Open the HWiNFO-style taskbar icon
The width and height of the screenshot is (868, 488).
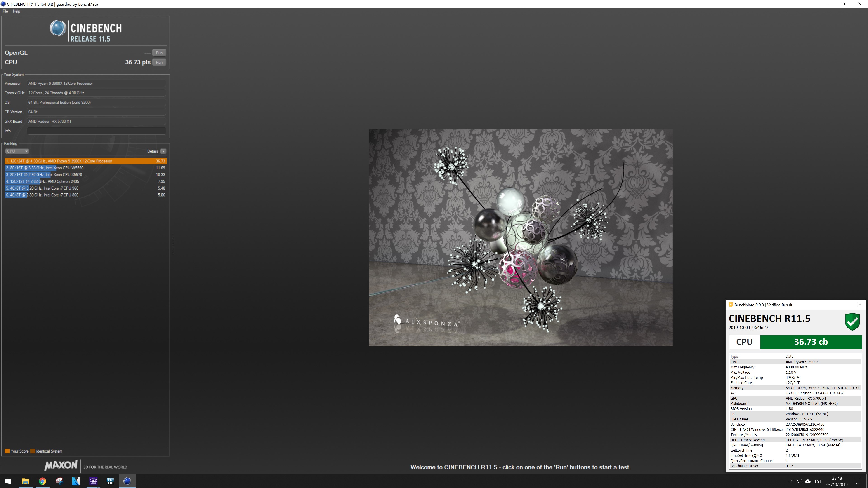(x=110, y=481)
